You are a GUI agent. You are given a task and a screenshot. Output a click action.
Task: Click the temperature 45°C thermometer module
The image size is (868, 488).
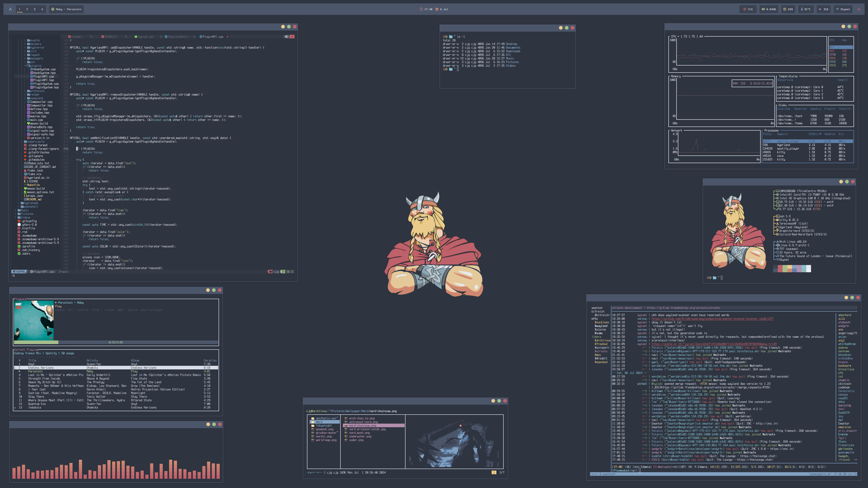[806, 9]
